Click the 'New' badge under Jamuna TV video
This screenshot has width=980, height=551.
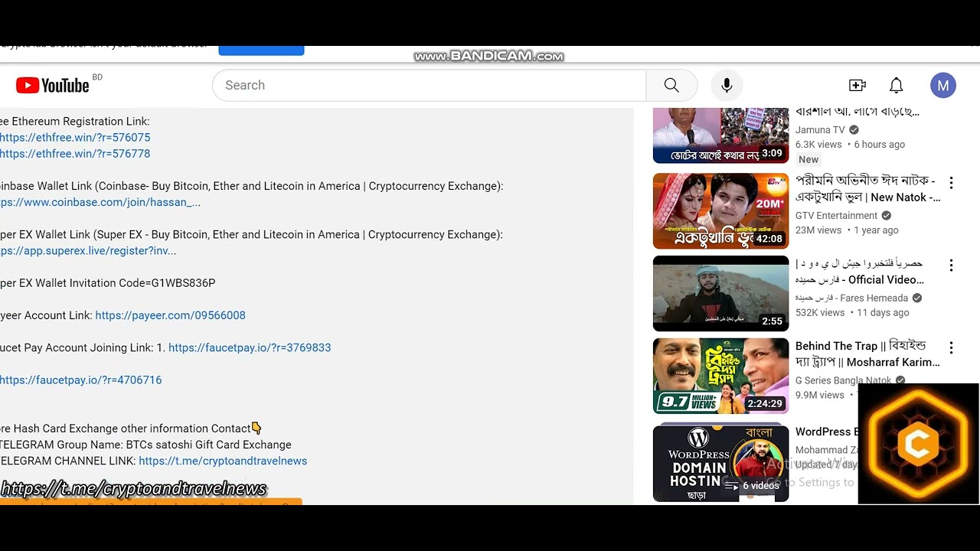point(808,159)
